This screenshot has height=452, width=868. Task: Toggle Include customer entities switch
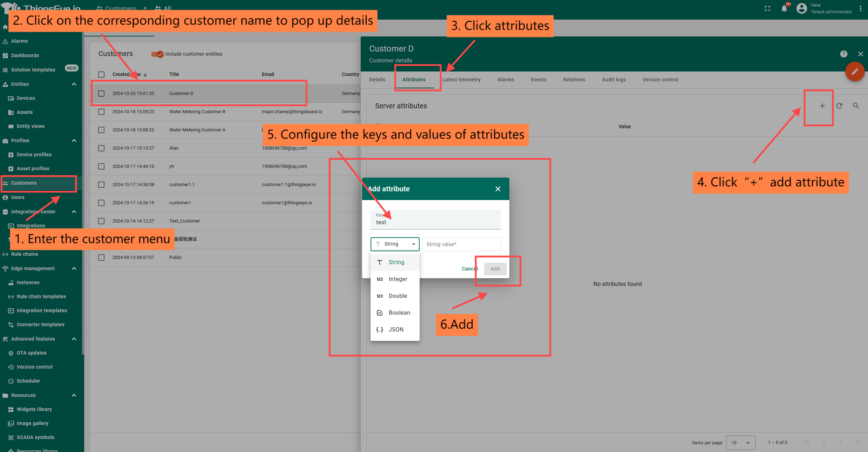click(157, 54)
